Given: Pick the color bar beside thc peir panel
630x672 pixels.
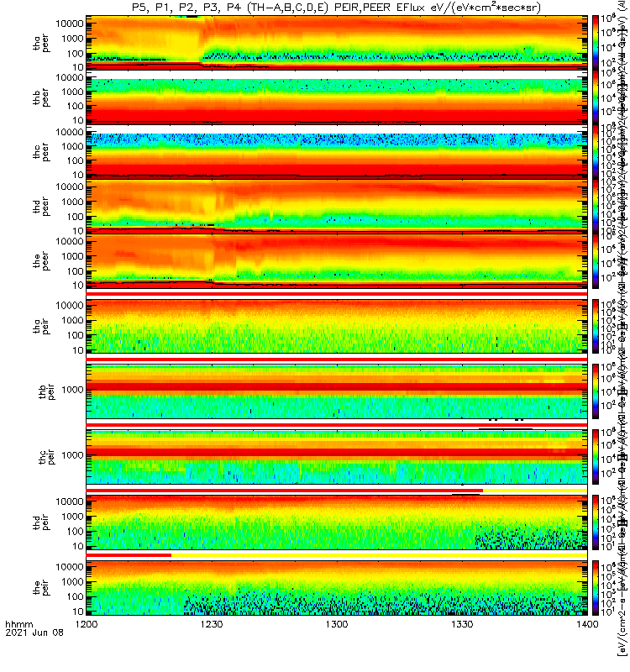Looking at the screenshot, I should coord(596,457).
